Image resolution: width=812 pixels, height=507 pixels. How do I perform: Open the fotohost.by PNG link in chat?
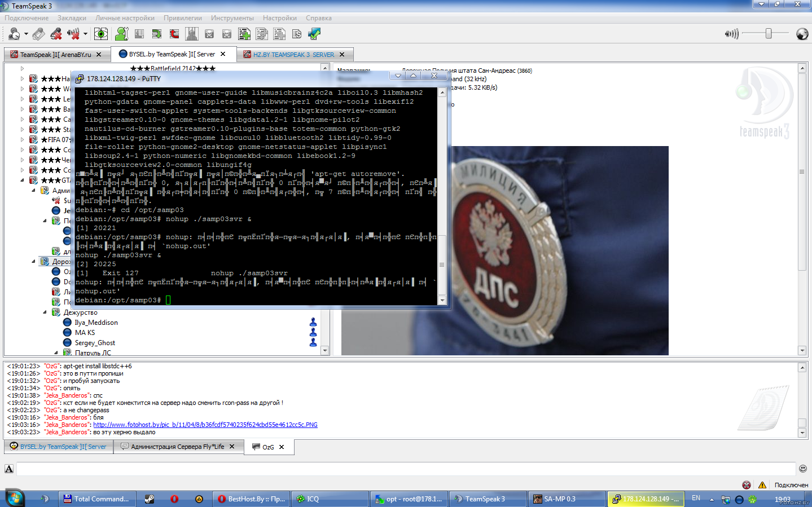(205, 425)
